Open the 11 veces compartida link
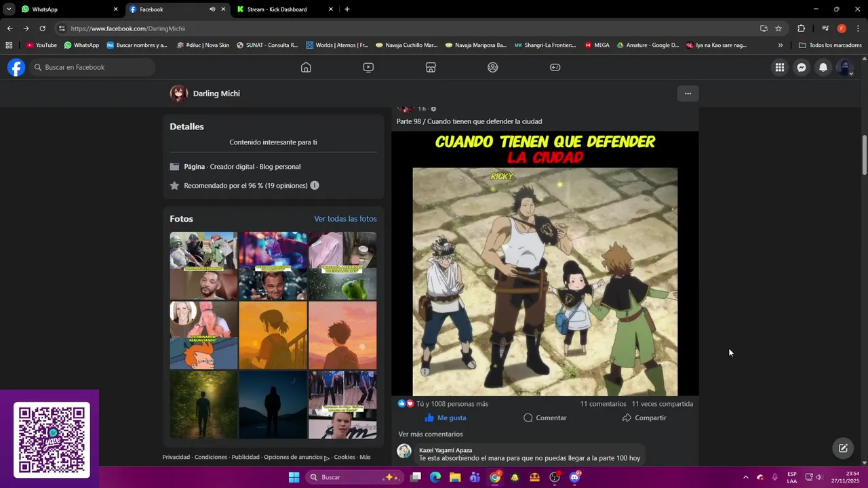Screen dimensions: 868x488 coord(663,404)
